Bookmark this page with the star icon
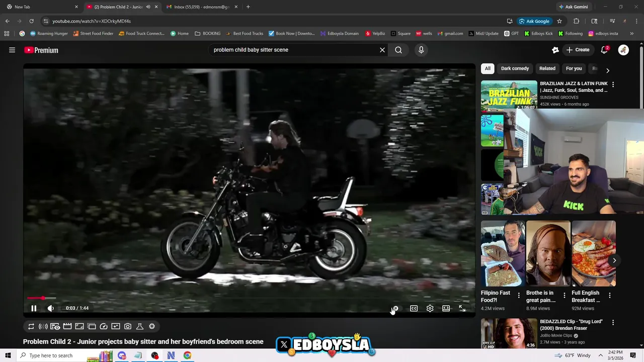The width and height of the screenshot is (644, 362). (559, 21)
